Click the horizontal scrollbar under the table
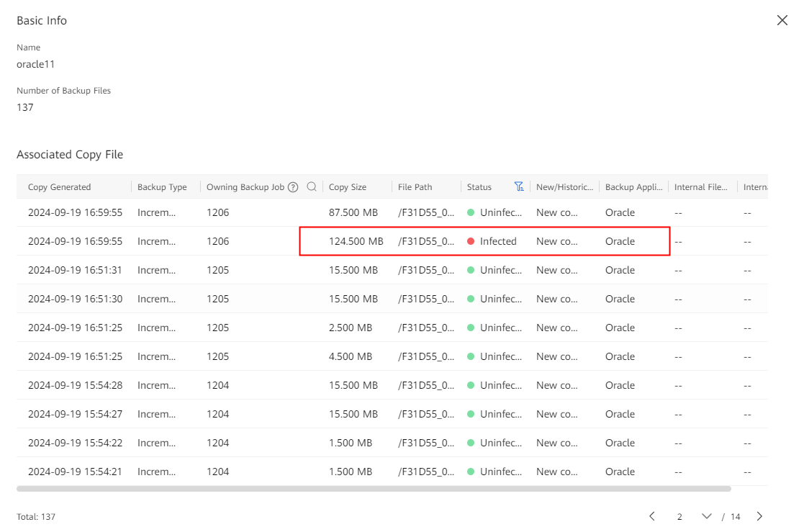Screen dimensions: 804x532 tap(374, 489)
